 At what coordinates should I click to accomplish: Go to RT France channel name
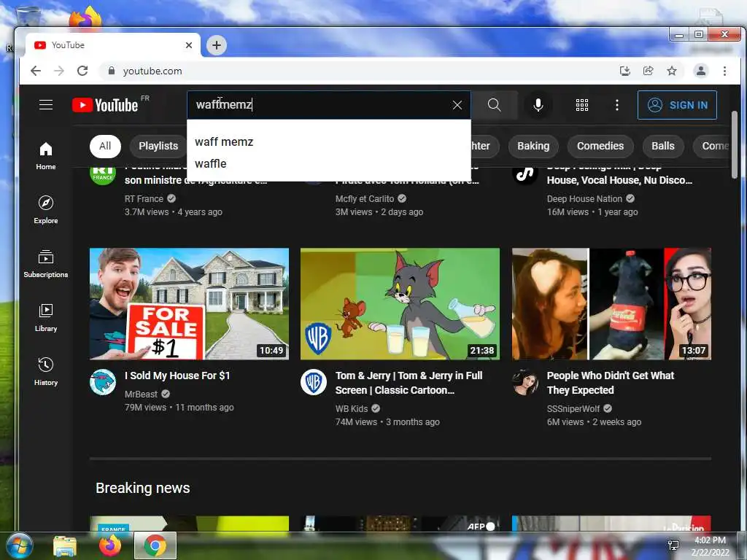point(144,199)
